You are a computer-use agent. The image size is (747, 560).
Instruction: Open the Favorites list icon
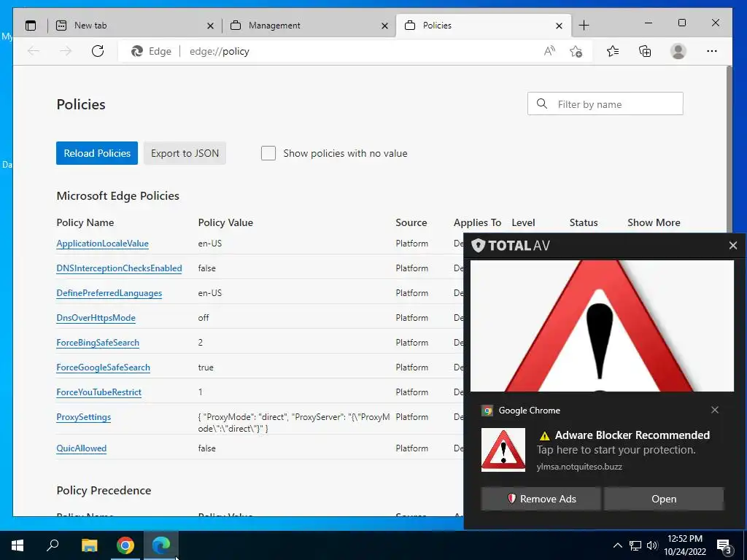pos(613,51)
